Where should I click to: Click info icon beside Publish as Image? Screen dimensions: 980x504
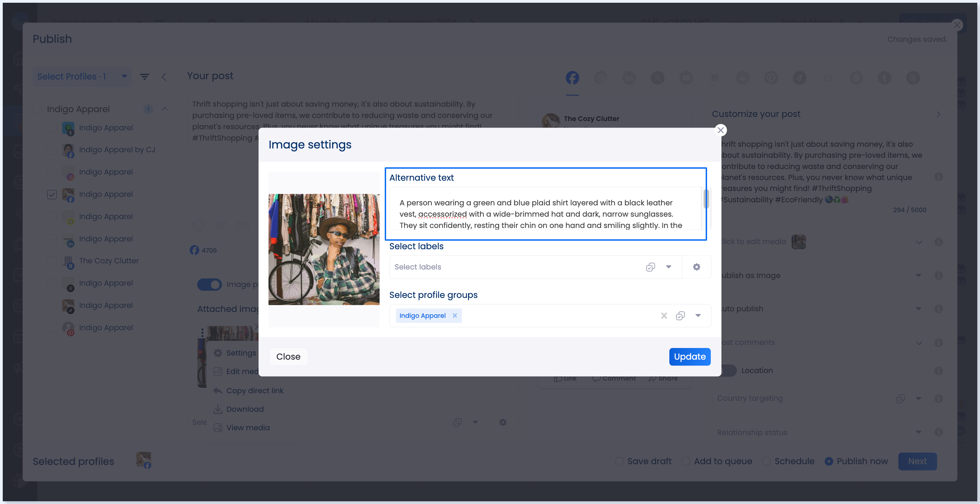click(x=939, y=275)
